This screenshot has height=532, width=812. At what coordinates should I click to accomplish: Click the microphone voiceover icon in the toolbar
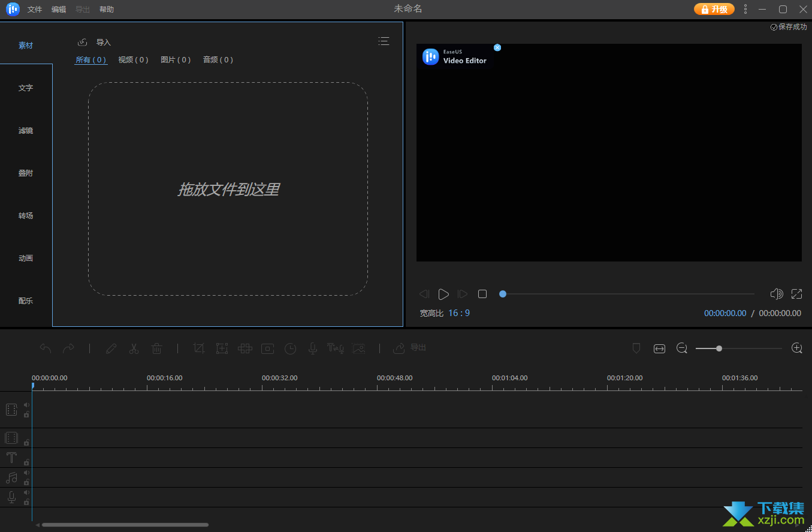pyautogui.click(x=312, y=348)
